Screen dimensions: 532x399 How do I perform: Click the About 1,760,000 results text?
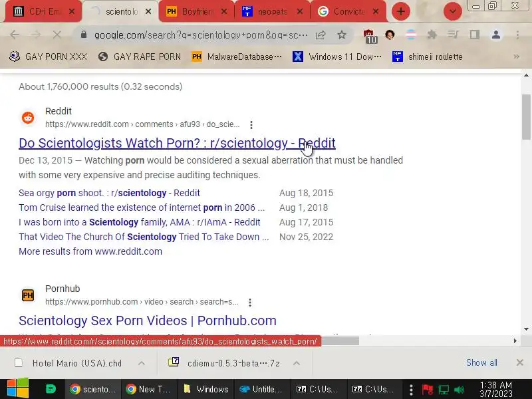click(x=100, y=87)
